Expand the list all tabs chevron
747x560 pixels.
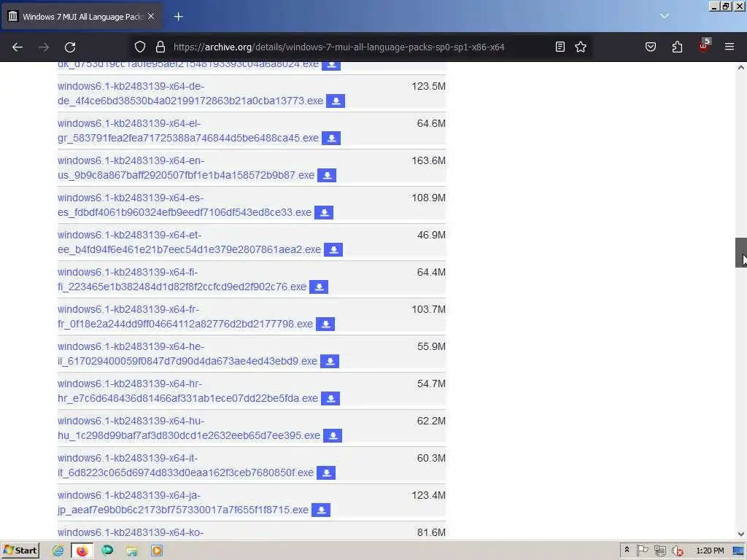pyautogui.click(x=665, y=16)
